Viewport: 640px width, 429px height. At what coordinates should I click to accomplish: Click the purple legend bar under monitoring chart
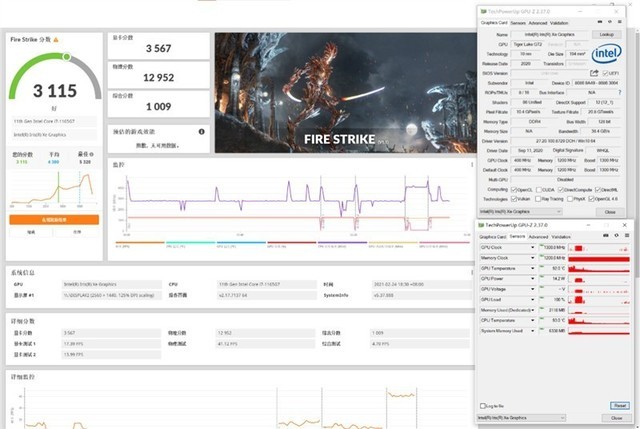click(342, 242)
